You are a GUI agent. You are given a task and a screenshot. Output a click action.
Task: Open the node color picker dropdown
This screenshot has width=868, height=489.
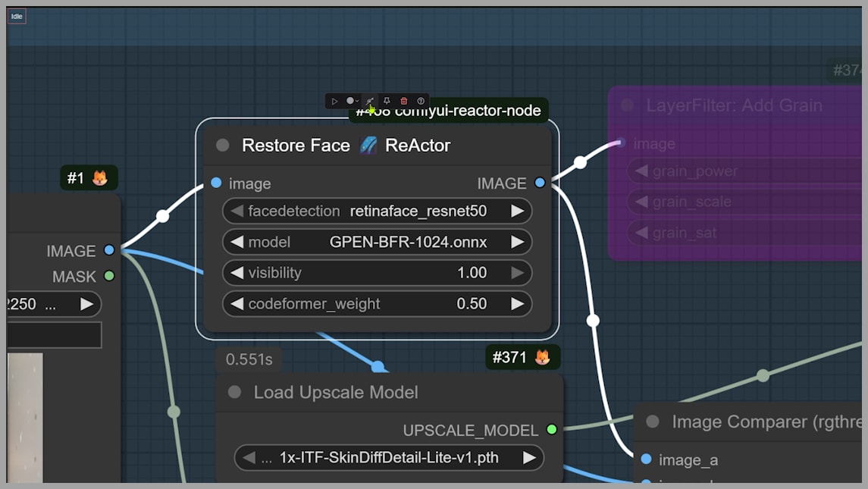(x=353, y=101)
